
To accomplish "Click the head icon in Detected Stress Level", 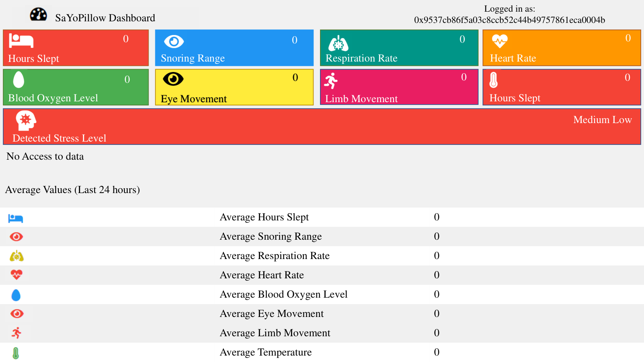I will pos(26,120).
